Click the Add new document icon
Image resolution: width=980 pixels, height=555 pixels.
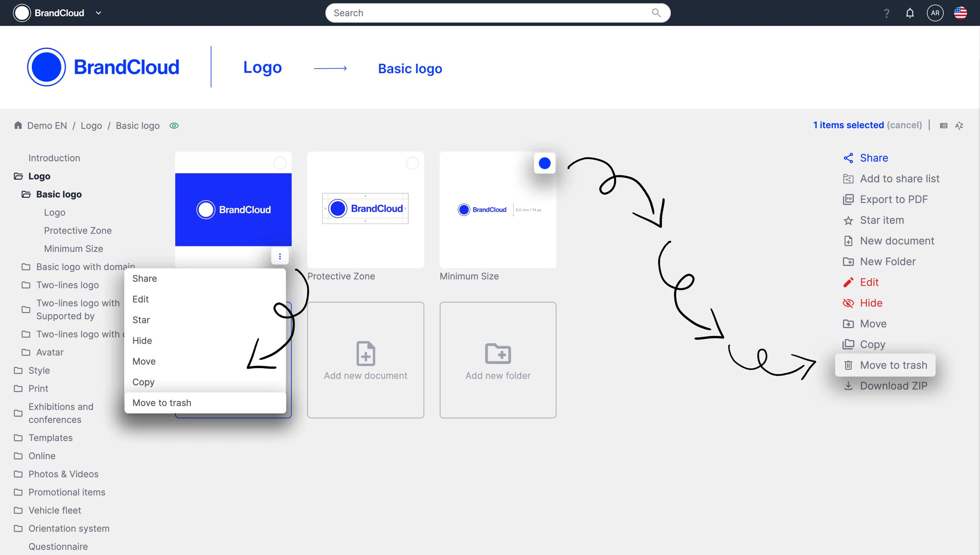(366, 353)
